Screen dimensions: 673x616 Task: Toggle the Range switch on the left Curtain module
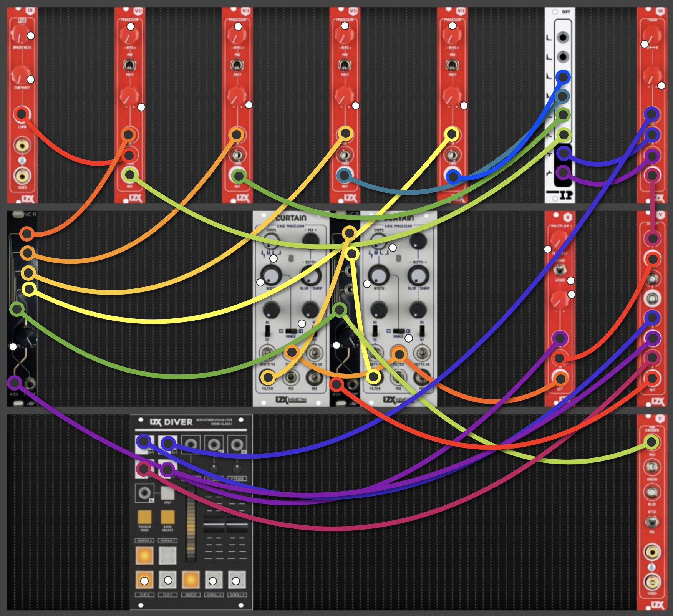(x=291, y=331)
